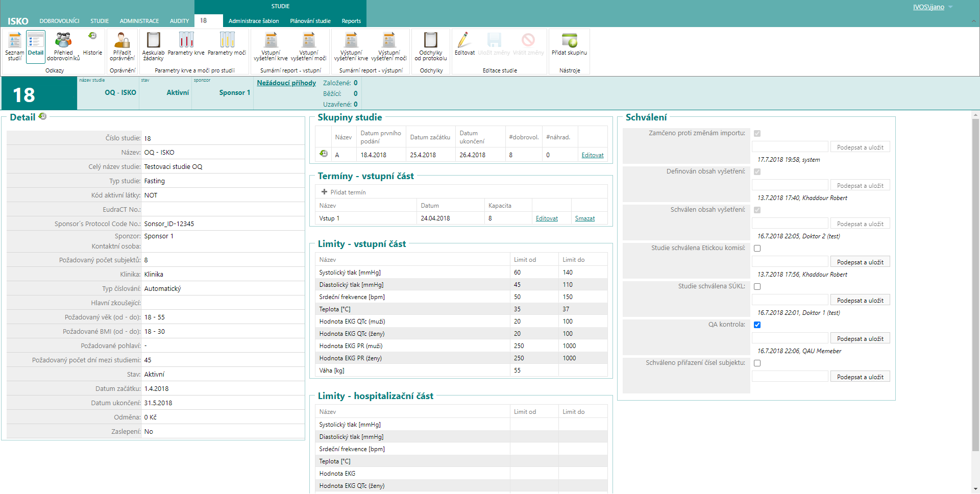This screenshot has width=980, height=494.
Task: Open AUDITY menu tab
Action: point(179,21)
